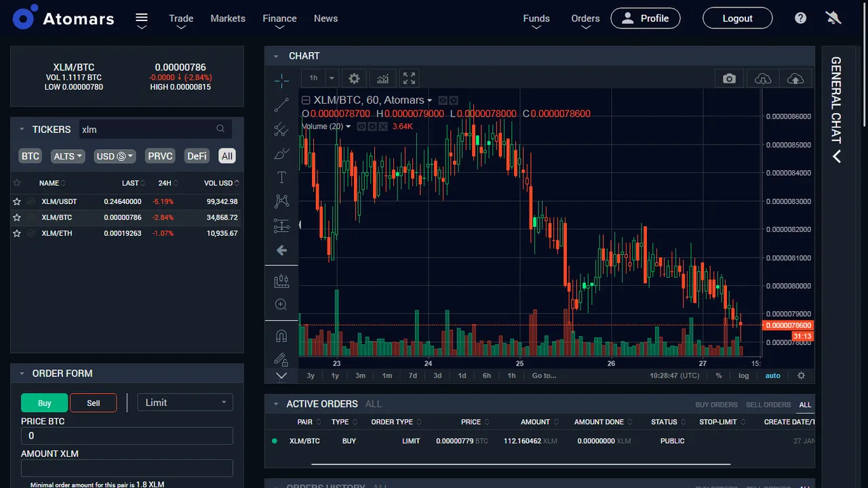Open the help question mark icon
Viewport: 868px width, 488px height.
(801, 18)
